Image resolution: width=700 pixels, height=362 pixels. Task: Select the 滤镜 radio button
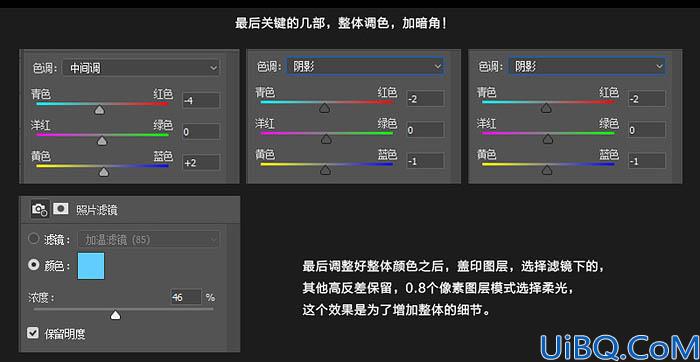33,239
